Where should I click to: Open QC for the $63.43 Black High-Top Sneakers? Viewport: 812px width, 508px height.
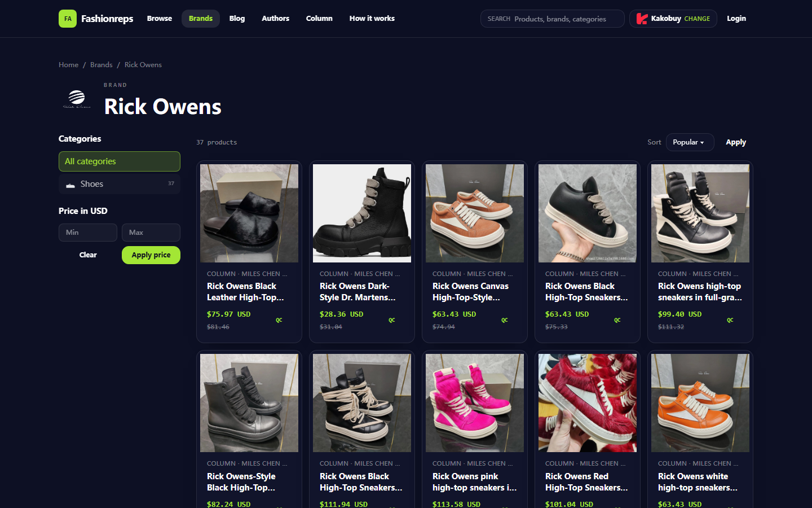pos(617,320)
